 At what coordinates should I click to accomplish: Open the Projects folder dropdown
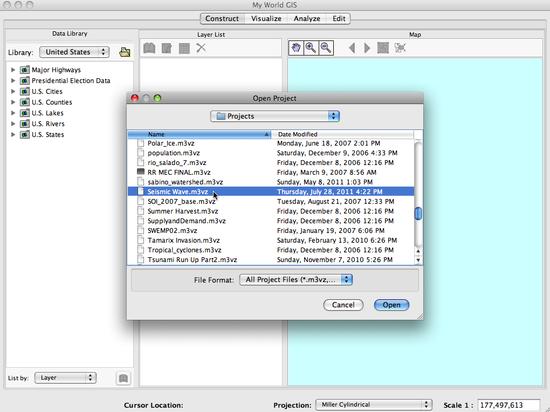click(275, 116)
